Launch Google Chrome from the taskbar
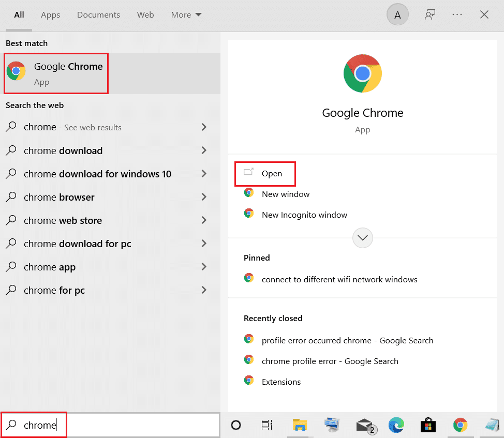 460,425
